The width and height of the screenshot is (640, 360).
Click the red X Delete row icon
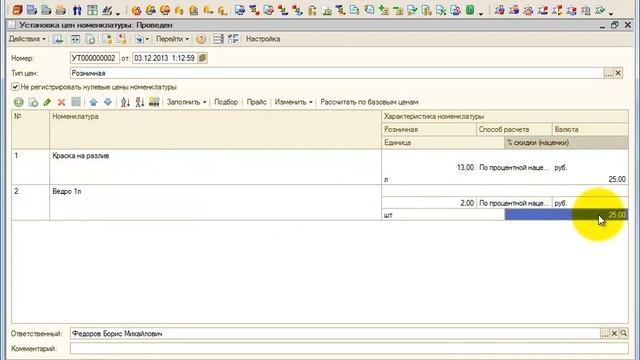61,102
